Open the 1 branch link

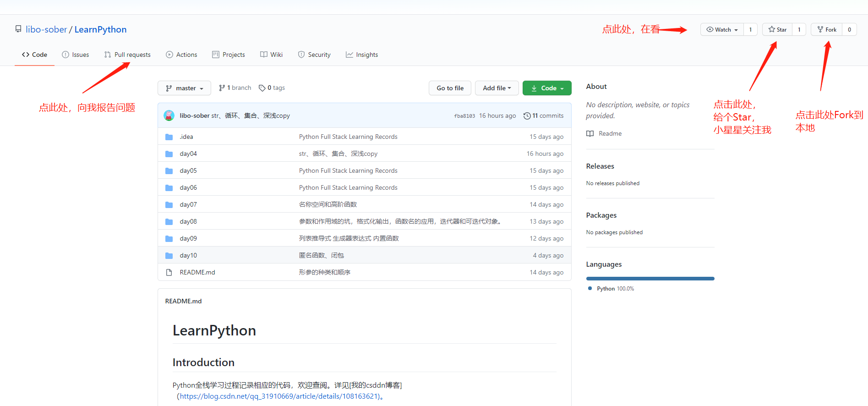tap(235, 88)
